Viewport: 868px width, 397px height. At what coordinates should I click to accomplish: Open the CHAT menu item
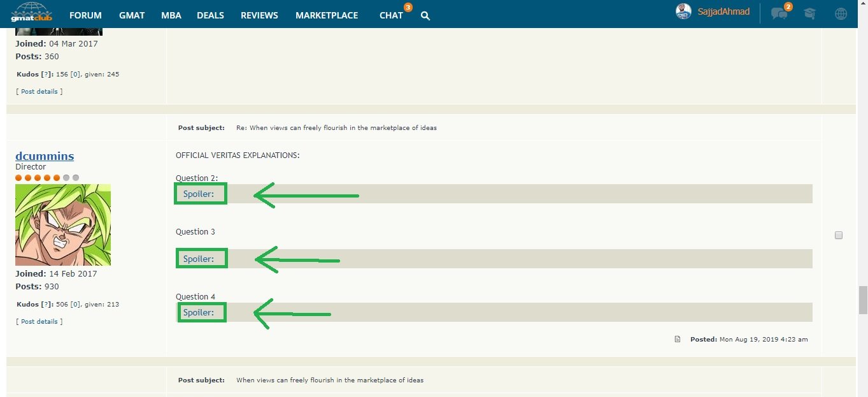391,15
